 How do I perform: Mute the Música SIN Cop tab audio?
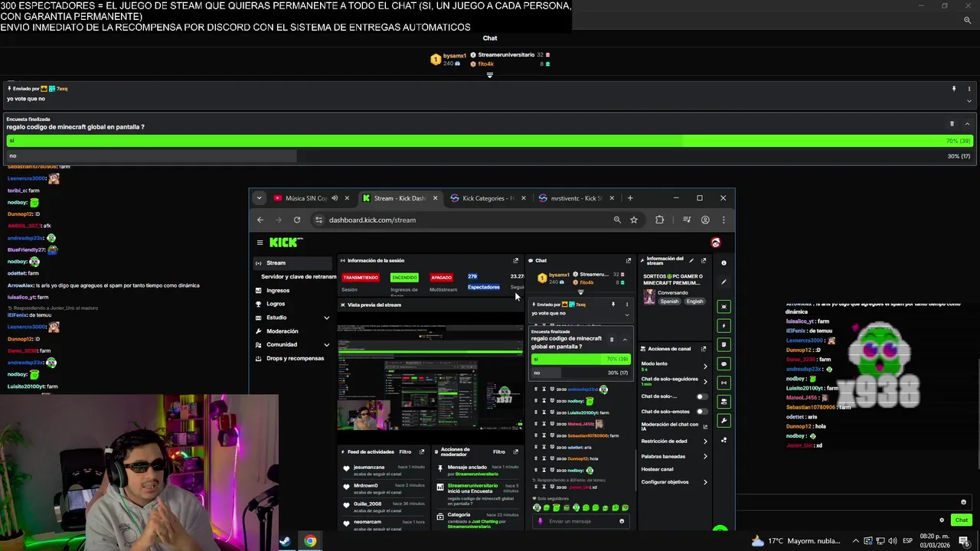pos(335,198)
